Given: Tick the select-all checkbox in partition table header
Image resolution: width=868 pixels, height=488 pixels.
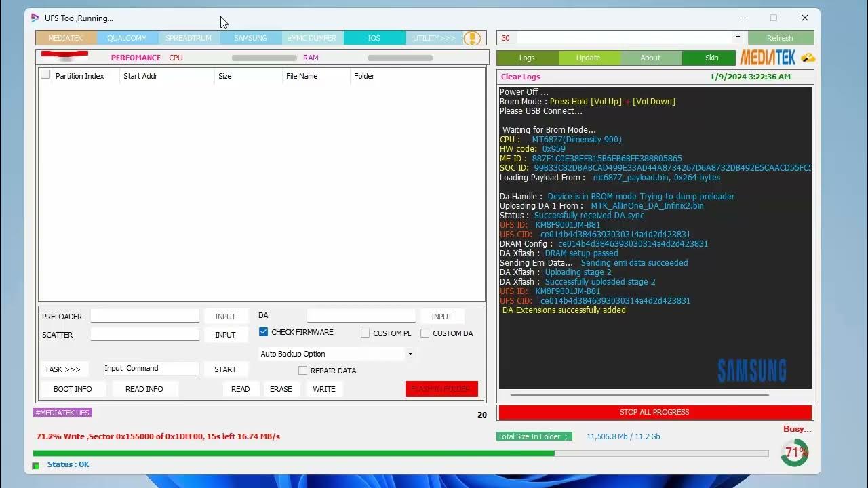Looking at the screenshot, I should [x=45, y=75].
